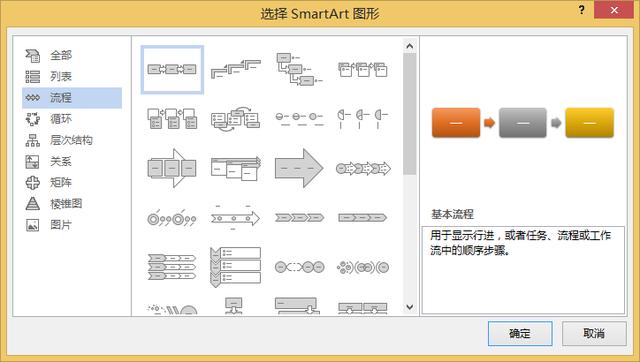The image size is (640, 362).
Task: Close the SmartArt dialog window
Action: click(614, 10)
